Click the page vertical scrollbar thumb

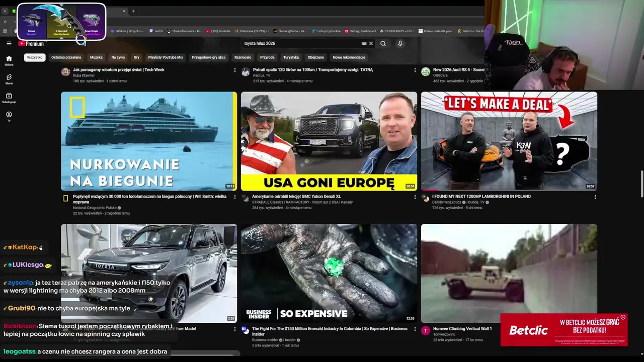click(641, 184)
